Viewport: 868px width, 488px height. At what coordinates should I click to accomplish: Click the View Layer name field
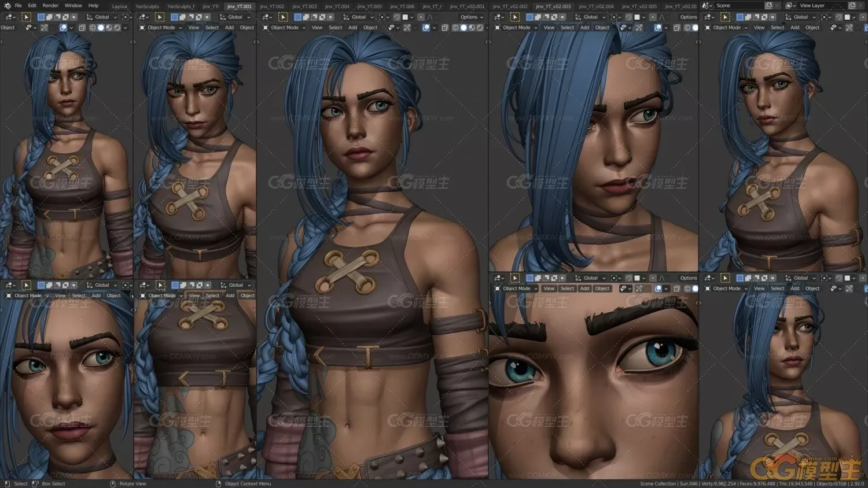(x=821, y=6)
